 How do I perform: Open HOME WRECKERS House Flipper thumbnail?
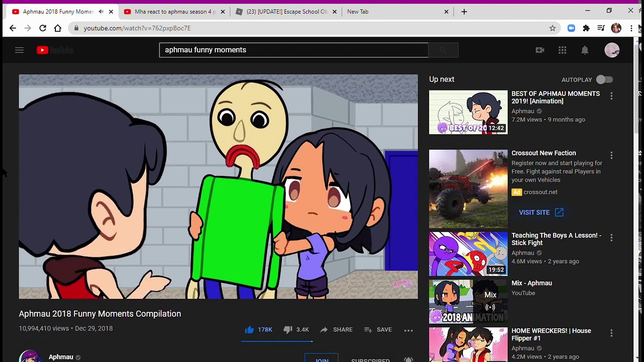coord(468,345)
